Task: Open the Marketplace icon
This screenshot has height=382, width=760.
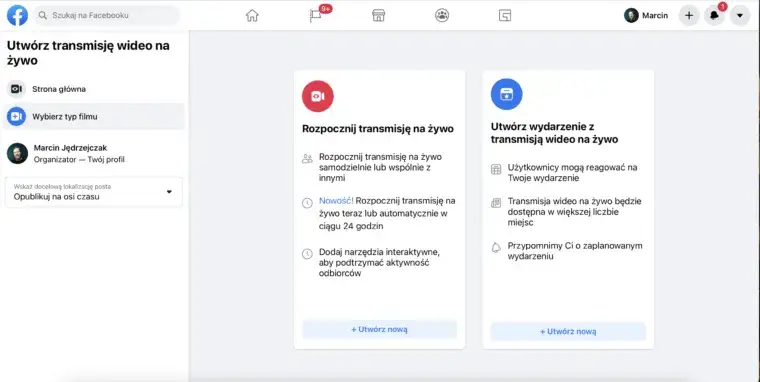Action: [x=379, y=16]
